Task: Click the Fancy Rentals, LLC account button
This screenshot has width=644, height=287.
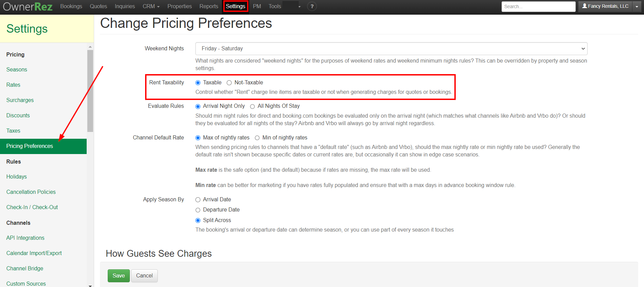Action: click(x=605, y=6)
